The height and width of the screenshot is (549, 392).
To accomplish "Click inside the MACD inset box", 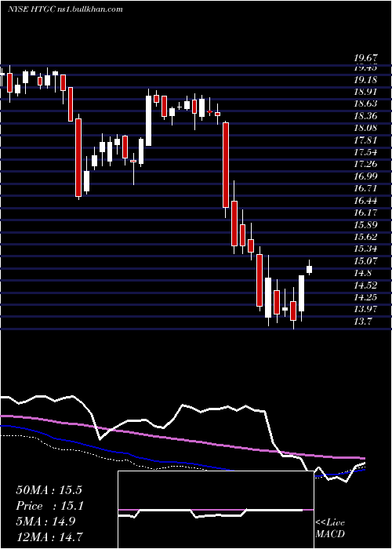I will pyautogui.click(x=216, y=510).
